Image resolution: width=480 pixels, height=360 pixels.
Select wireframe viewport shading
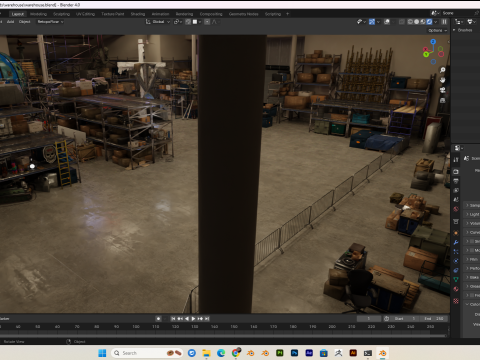pyautogui.click(x=410, y=22)
